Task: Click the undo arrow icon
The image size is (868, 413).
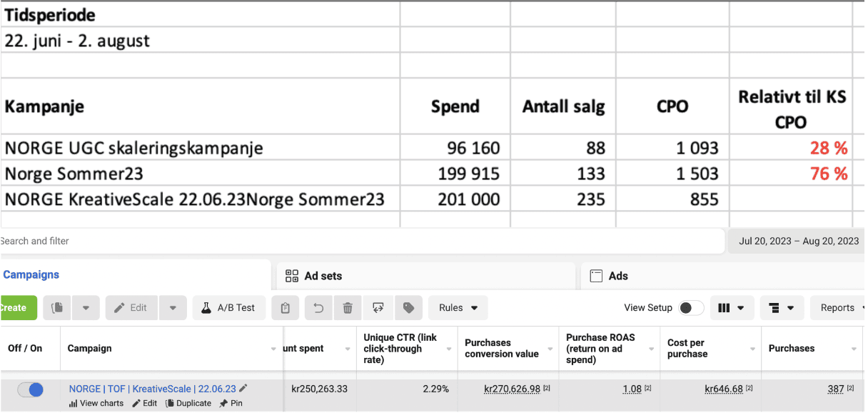Action: click(x=318, y=308)
